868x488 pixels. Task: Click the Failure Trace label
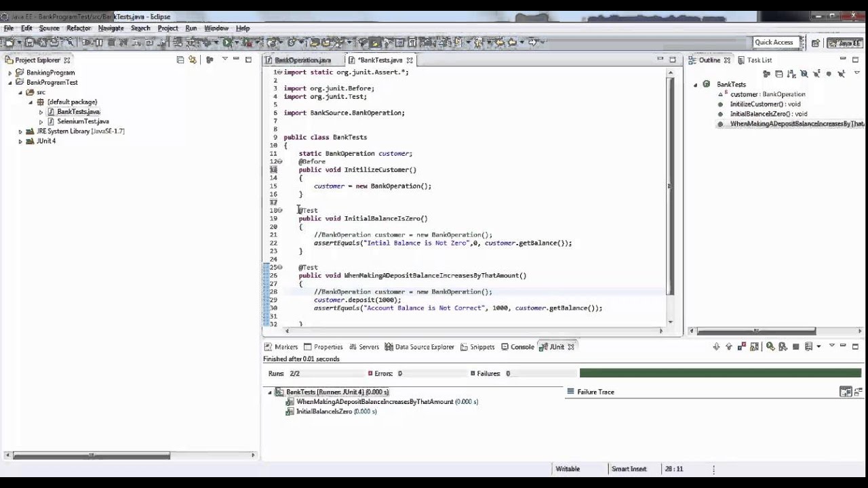595,392
